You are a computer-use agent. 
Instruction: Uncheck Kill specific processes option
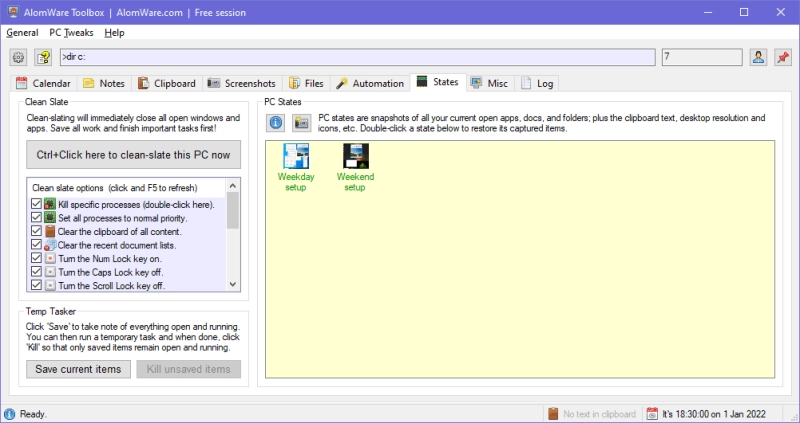pos(36,204)
